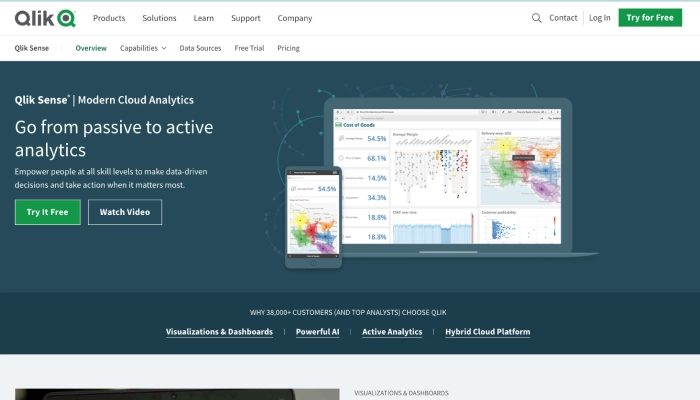
Task: Click the Watch Video button
Action: point(125,212)
